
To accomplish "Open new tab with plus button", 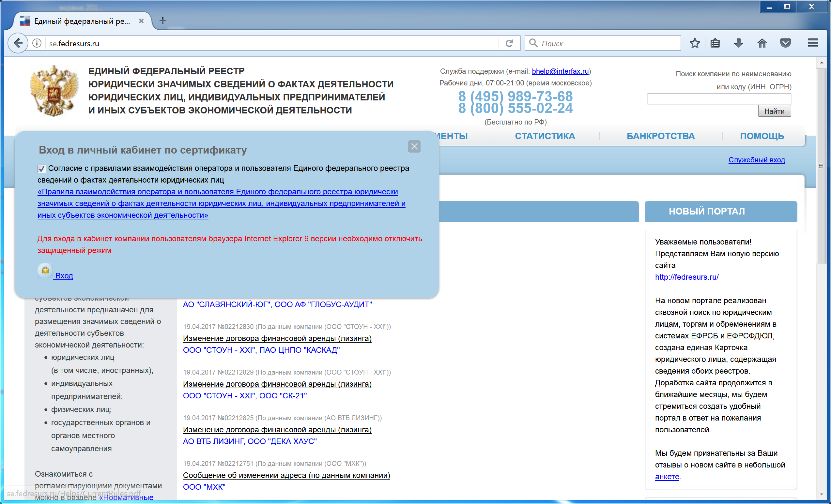I will click(x=162, y=21).
